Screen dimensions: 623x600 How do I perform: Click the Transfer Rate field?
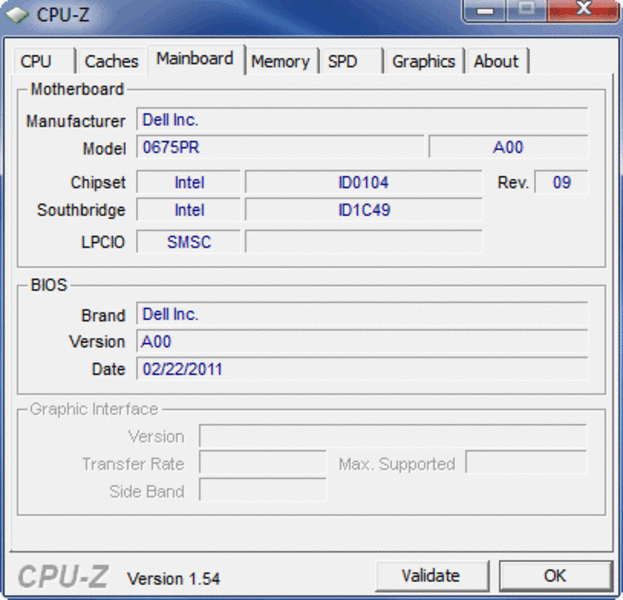263,463
